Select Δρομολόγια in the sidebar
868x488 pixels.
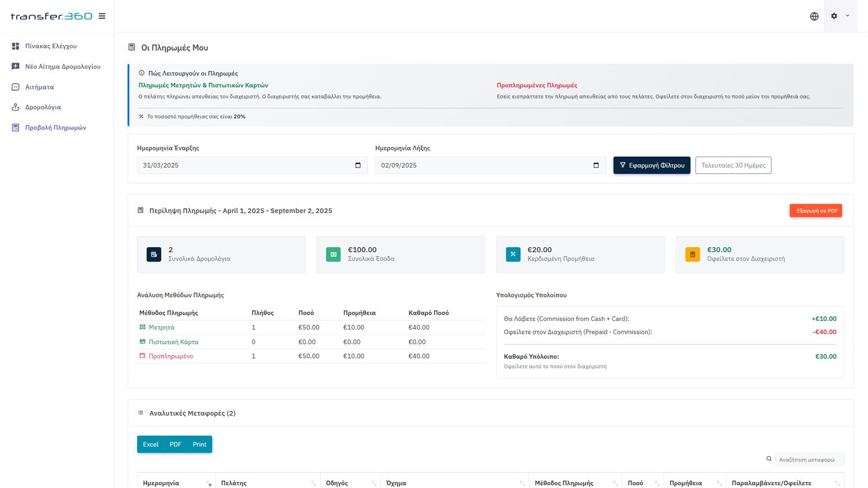tap(43, 107)
